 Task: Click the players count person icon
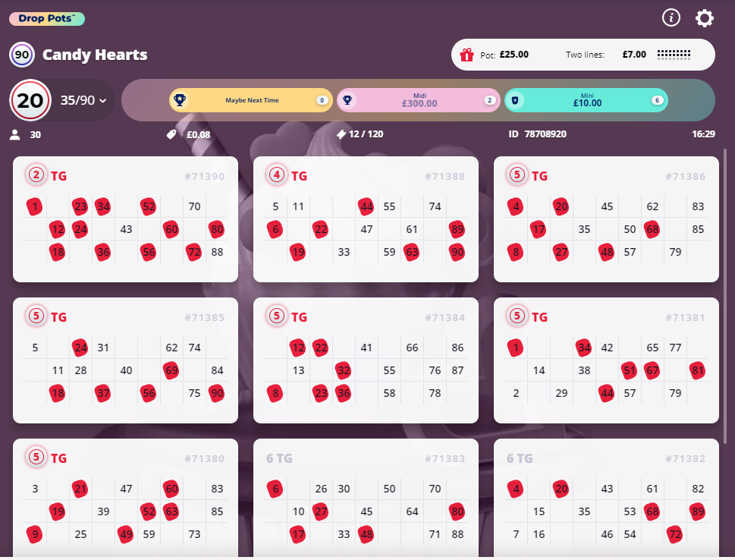click(x=14, y=135)
